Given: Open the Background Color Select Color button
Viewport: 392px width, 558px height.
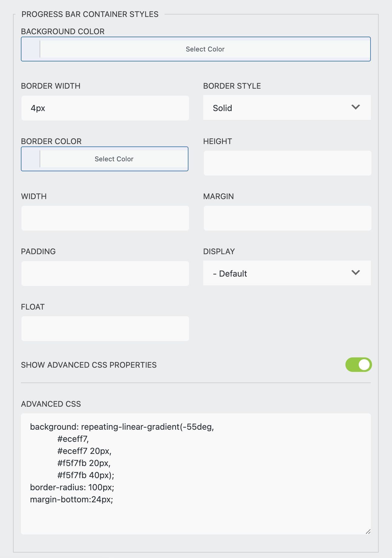Looking at the screenshot, I should [205, 49].
